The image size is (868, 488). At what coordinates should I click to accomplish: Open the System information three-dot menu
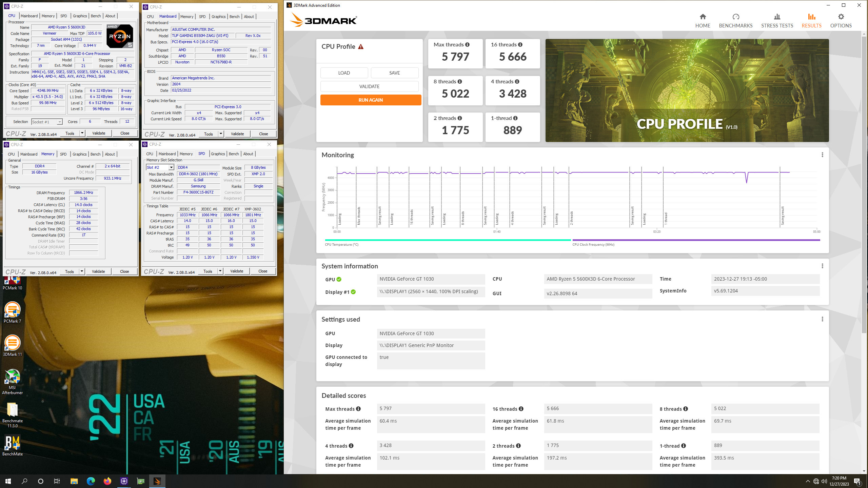point(822,266)
